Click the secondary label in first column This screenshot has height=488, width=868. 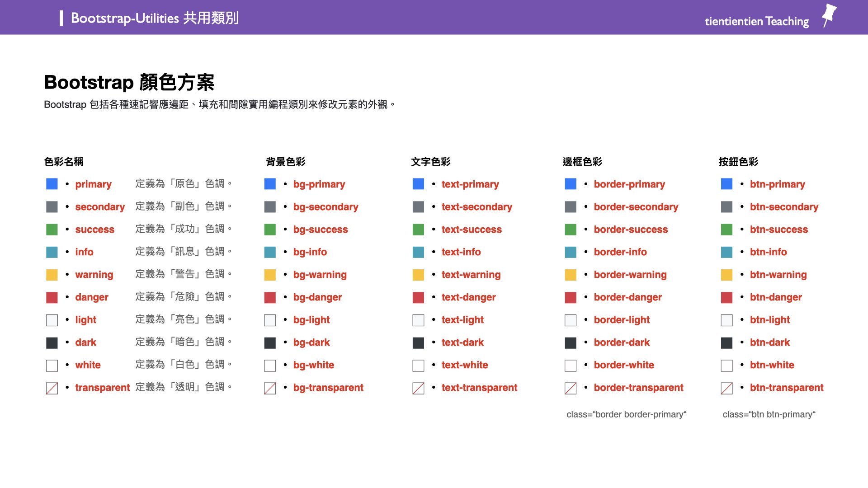[x=99, y=206]
